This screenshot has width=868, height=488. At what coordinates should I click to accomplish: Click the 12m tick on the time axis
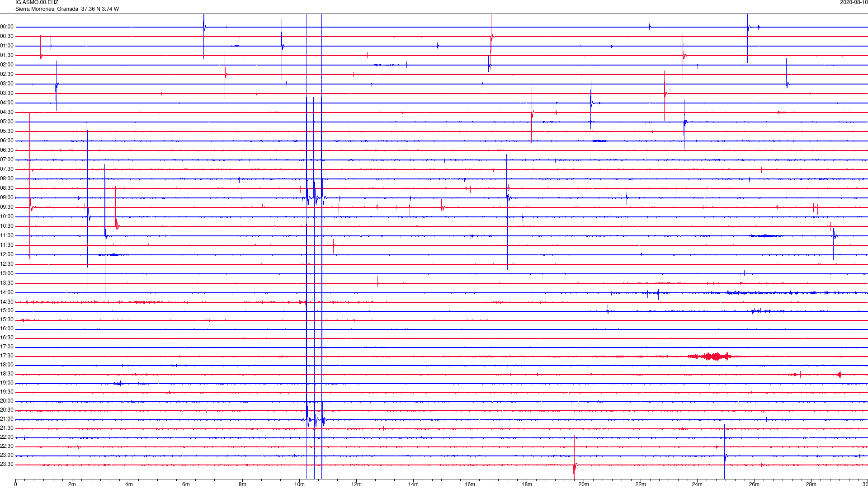(x=356, y=485)
